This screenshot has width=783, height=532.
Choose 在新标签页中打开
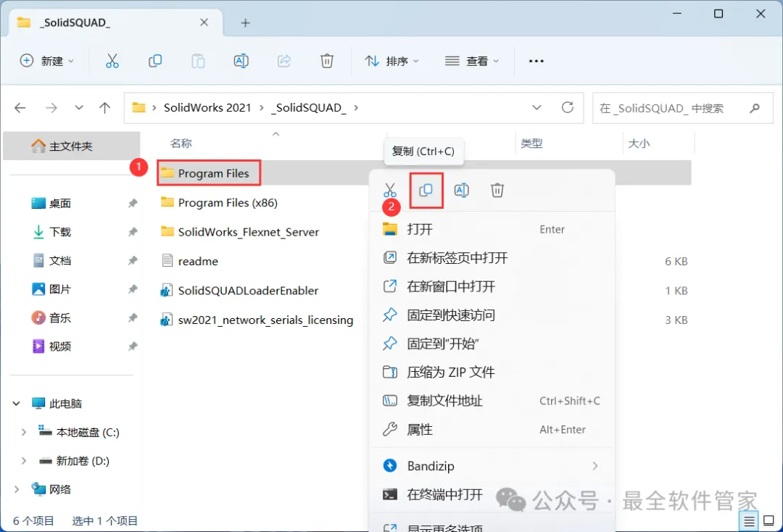pos(492,257)
